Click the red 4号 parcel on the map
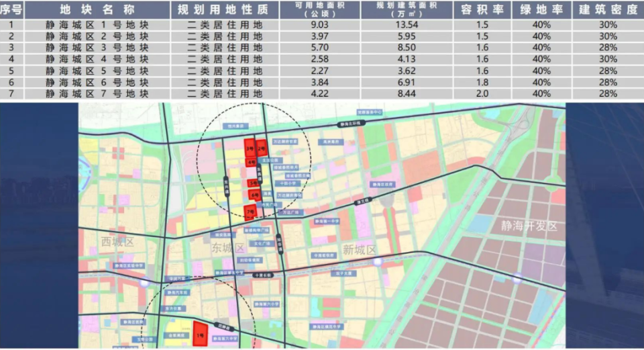This screenshot has height=350, width=644. 252,163
